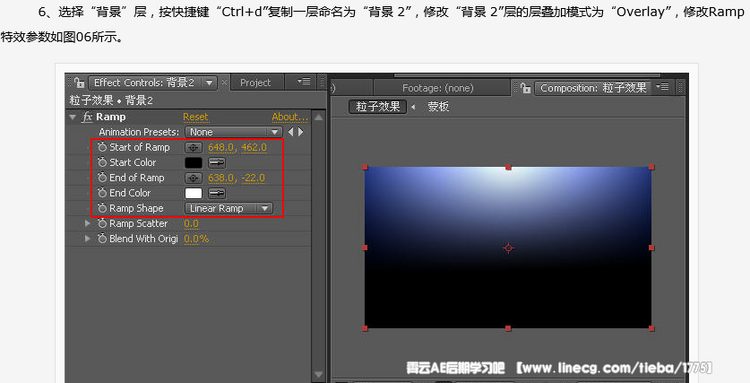Toggle lock icon on Composition panel
Screen dimensions: 750x383
point(526,88)
